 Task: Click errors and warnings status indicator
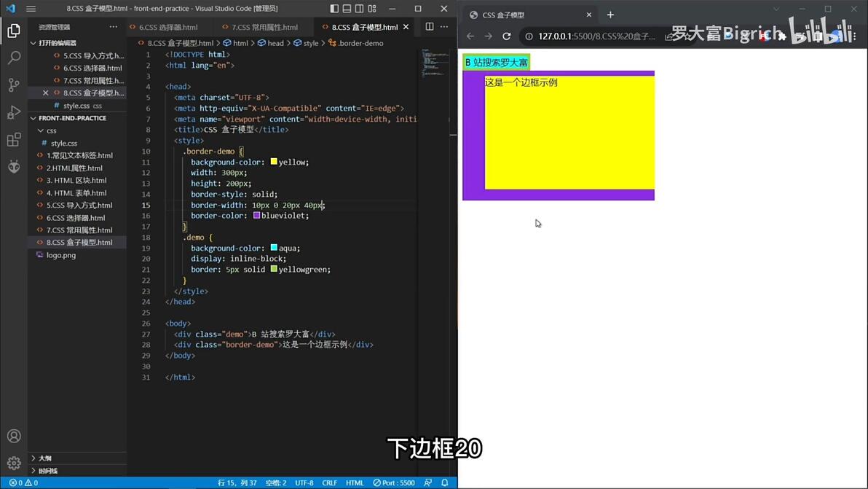click(23, 483)
